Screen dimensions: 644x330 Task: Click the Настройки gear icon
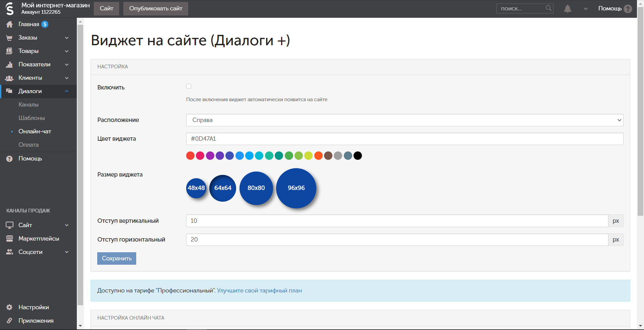[9, 307]
